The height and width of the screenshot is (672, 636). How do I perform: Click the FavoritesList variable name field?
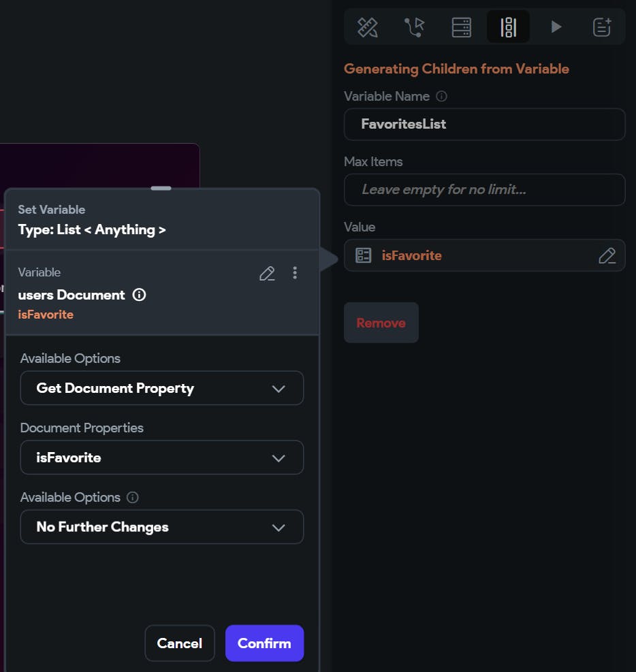tap(484, 125)
